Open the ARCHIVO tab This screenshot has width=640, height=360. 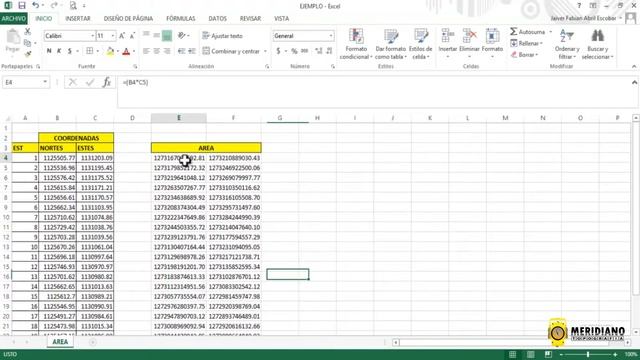click(x=13, y=18)
